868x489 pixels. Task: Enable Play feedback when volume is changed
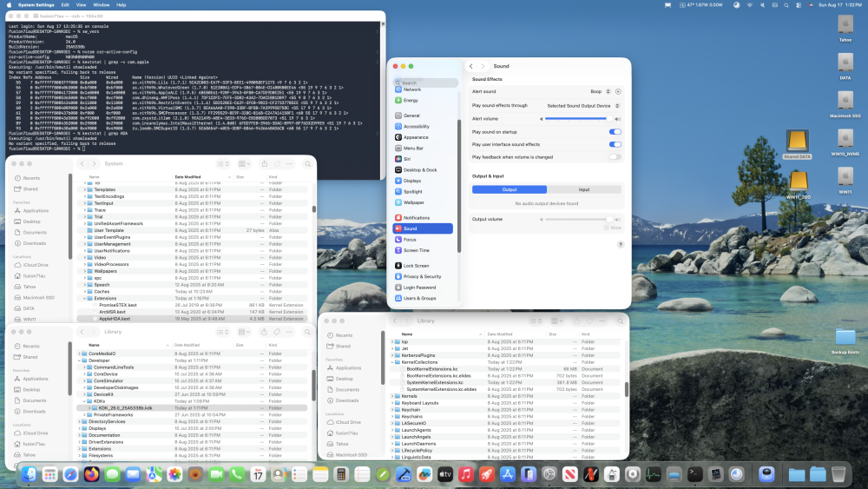(x=615, y=157)
